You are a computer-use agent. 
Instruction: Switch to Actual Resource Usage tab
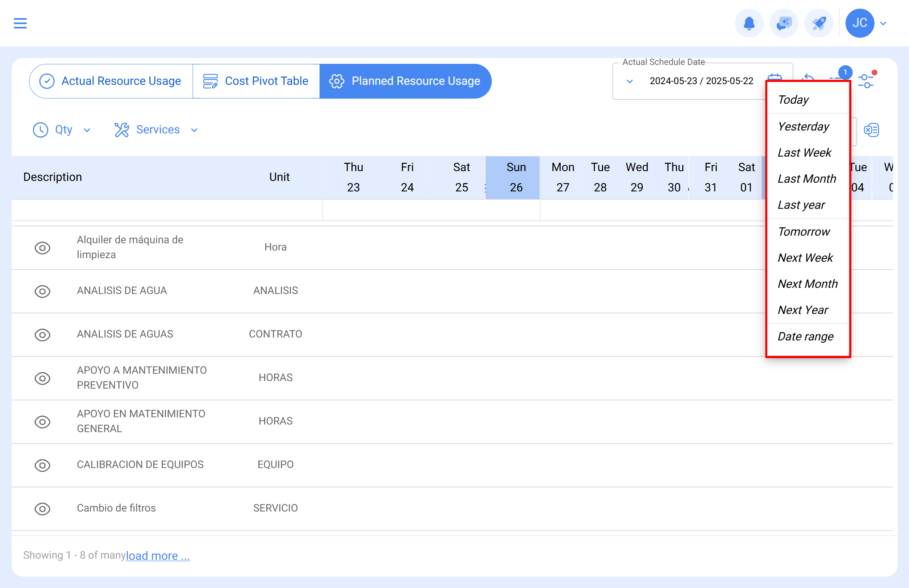[111, 81]
